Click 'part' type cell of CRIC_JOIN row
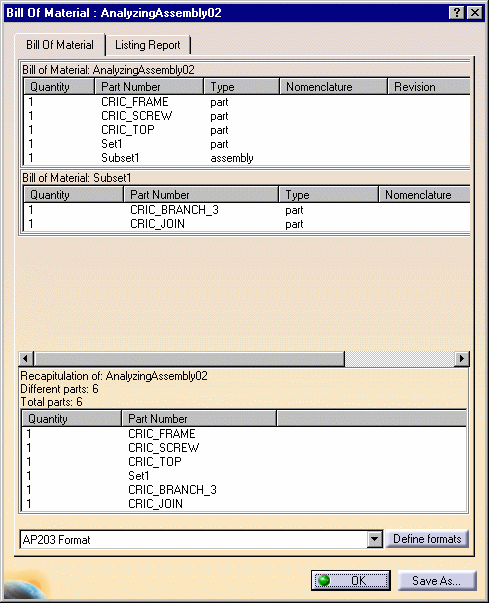This screenshot has height=603, width=489. pos(294,224)
